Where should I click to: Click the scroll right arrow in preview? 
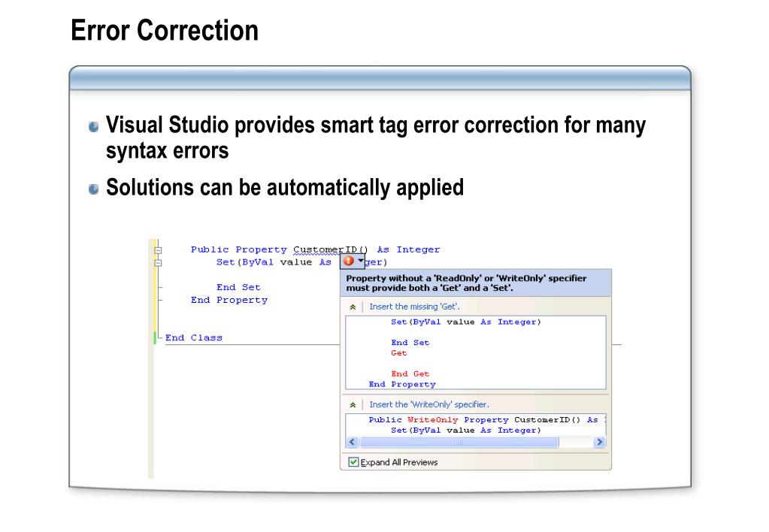[x=599, y=443]
